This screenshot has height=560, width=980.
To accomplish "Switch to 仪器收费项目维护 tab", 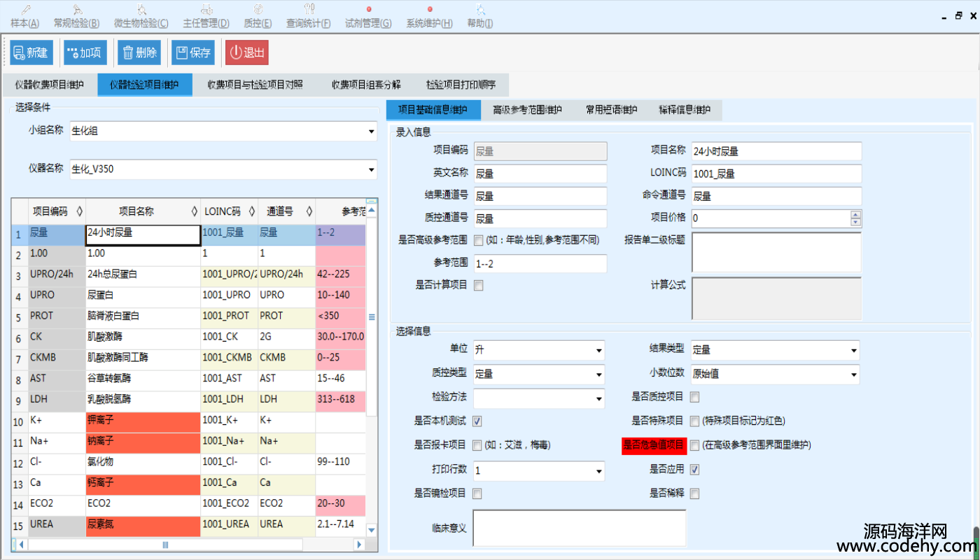I will 50,85.
